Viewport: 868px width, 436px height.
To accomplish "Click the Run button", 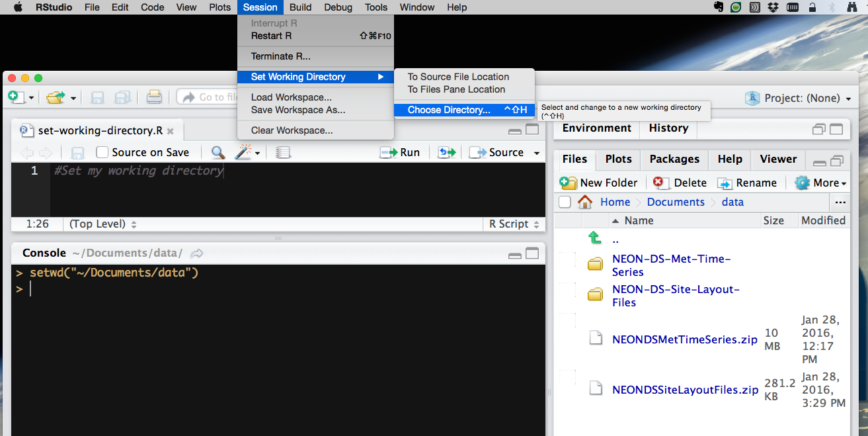I will (400, 152).
